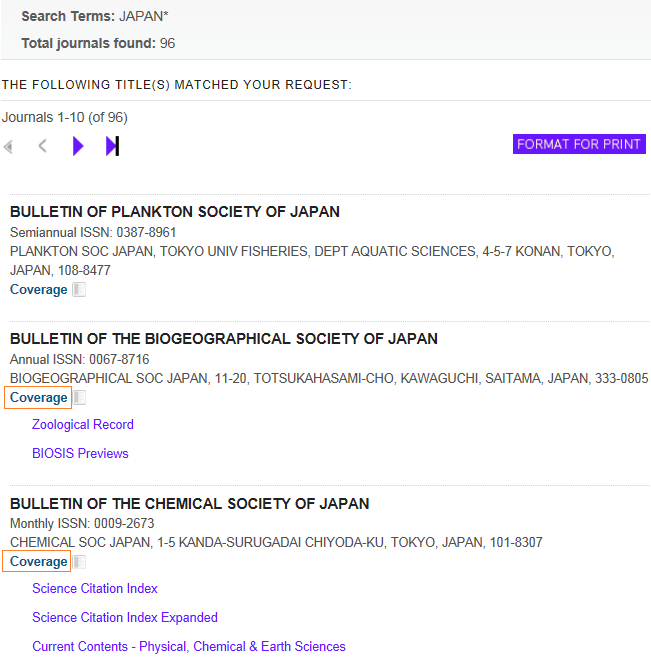Click icon beside Plankton Society Coverage

(79, 290)
